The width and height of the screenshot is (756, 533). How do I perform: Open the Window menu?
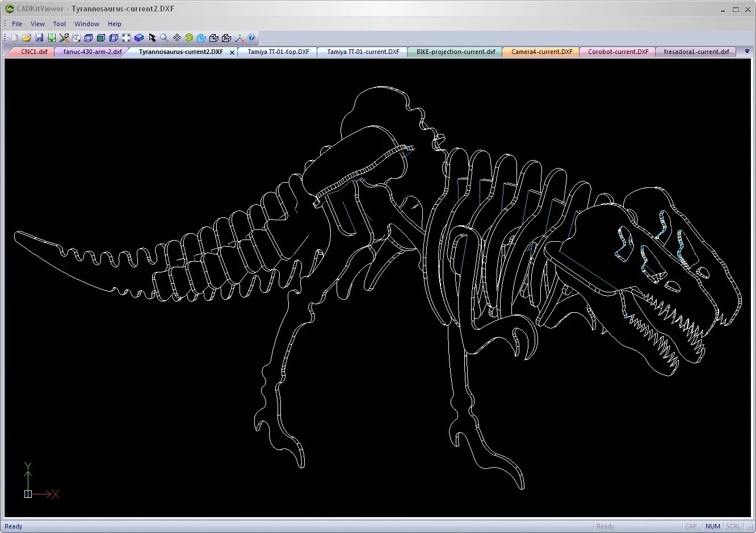coord(87,24)
